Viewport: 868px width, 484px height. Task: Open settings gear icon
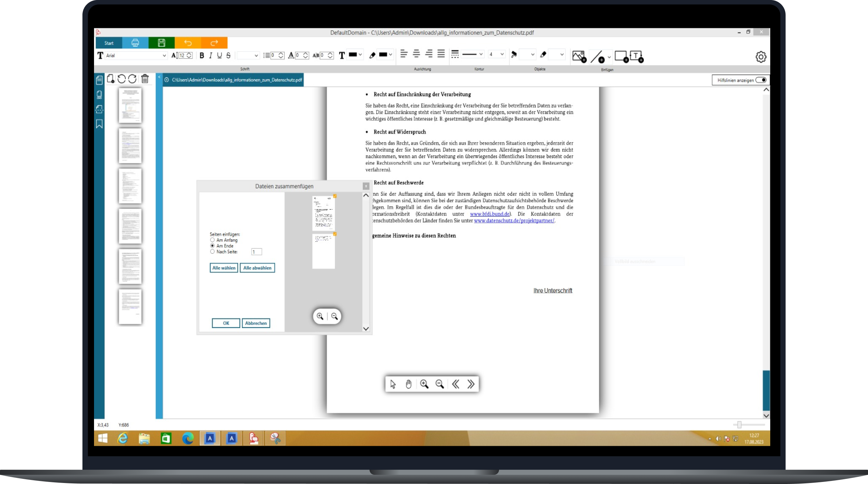(x=761, y=57)
